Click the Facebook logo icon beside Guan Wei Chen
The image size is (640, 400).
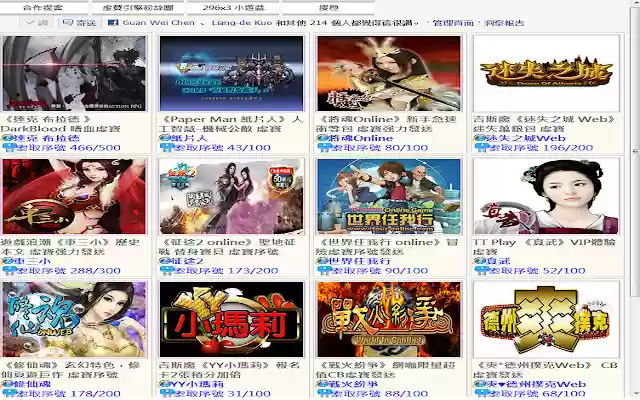113,23
